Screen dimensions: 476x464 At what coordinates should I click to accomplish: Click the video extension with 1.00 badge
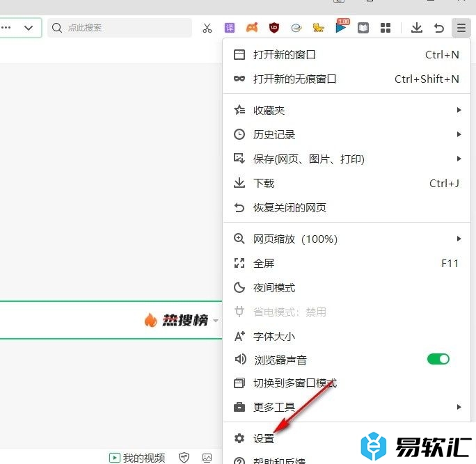[341, 28]
